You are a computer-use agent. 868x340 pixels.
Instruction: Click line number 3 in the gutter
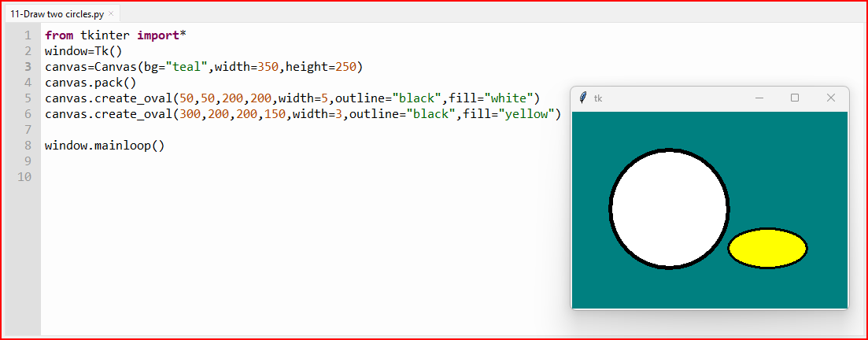pyautogui.click(x=28, y=67)
